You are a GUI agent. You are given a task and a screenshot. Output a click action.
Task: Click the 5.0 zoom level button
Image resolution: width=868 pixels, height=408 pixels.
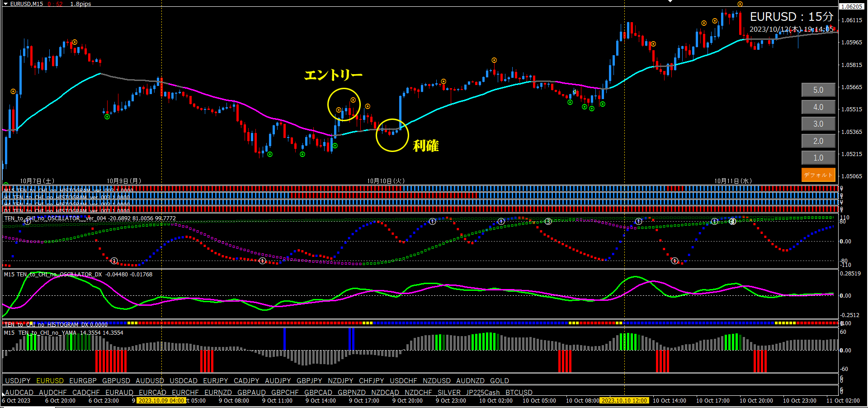coord(818,90)
